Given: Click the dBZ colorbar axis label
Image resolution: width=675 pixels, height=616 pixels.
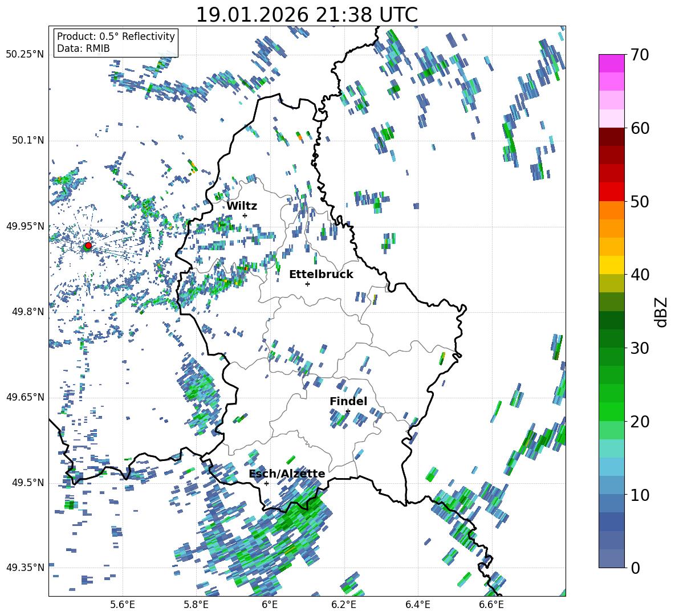Looking at the screenshot, I should (662, 312).
